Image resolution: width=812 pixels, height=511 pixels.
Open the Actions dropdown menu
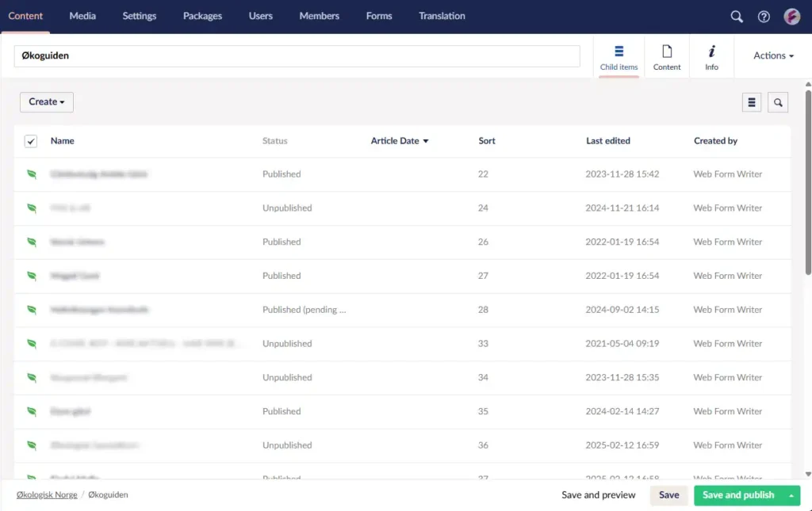click(x=773, y=55)
